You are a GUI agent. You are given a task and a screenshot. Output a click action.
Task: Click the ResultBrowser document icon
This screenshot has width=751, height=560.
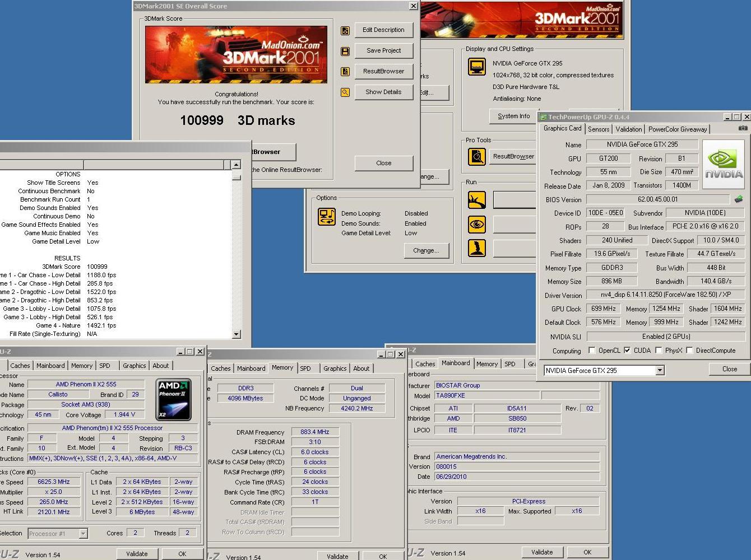coord(345,72)
